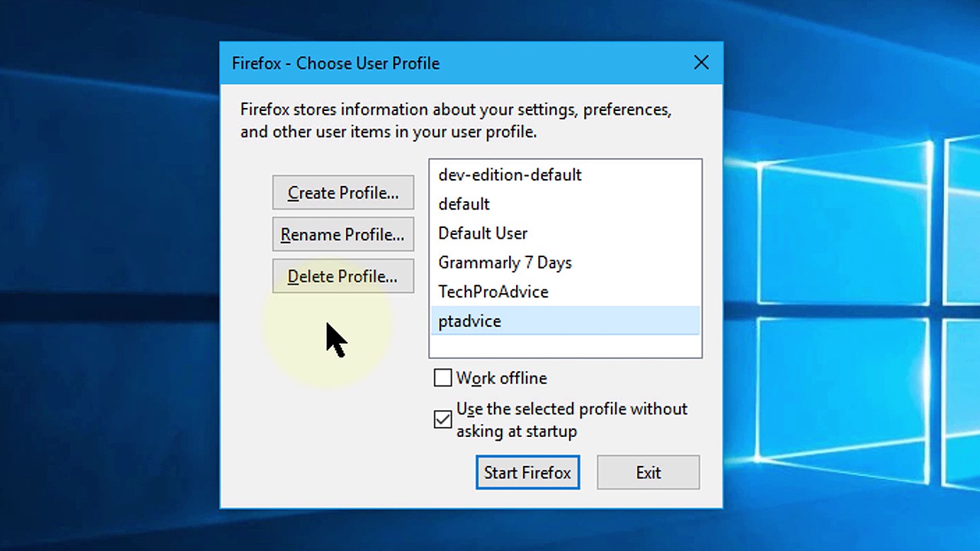Click the Delete Profile... button
980x551 pixels.
pos(343,276)
